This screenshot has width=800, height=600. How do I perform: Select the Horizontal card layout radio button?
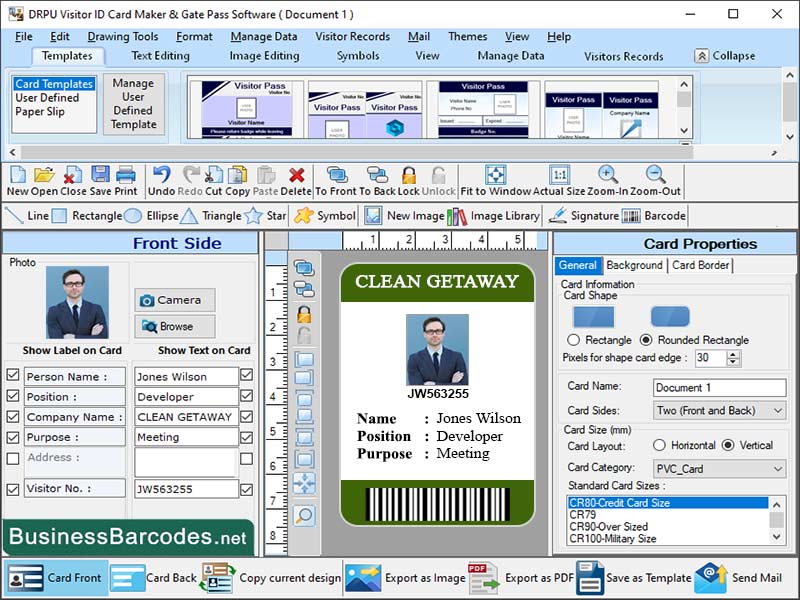pyautogui.click(x=660, y=446)
